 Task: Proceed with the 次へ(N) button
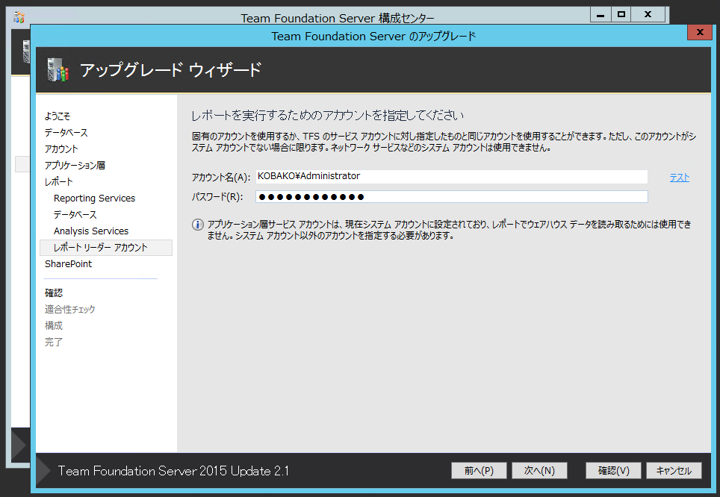point(540,470)
